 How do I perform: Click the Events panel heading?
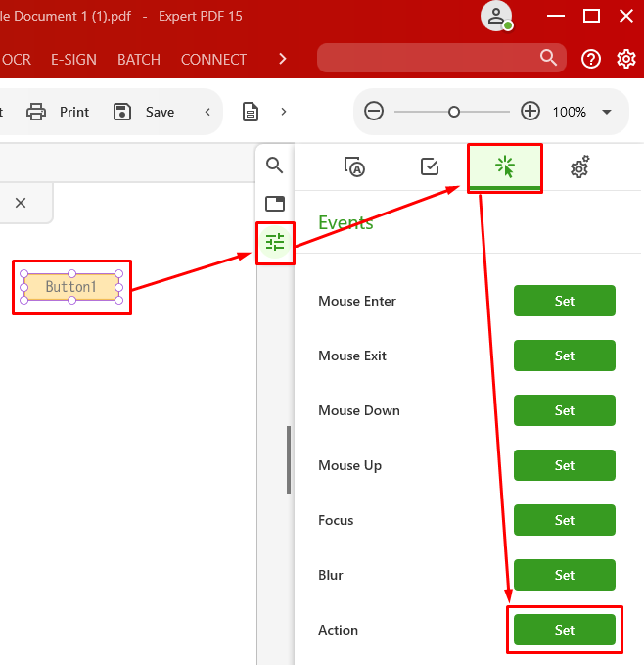(345, 222)
